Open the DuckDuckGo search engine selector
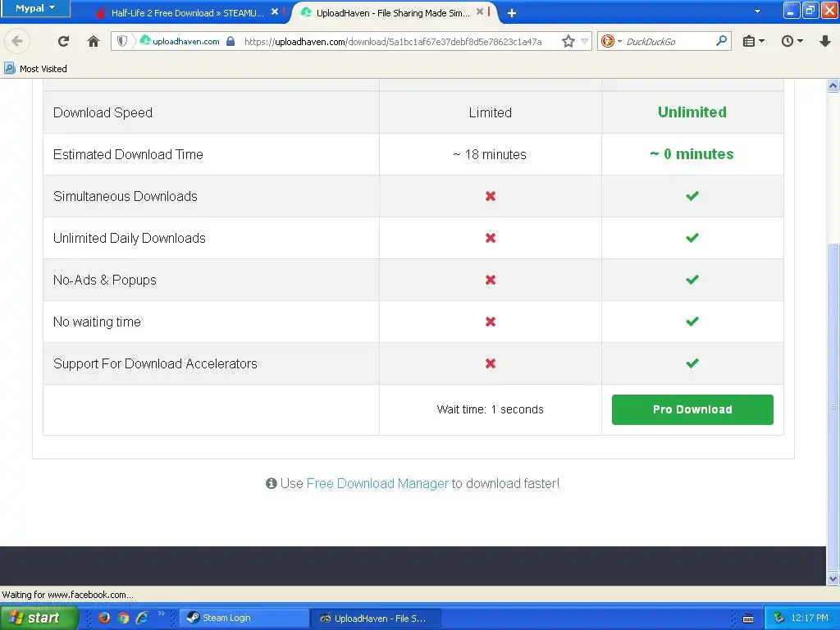This screenshot has width=840, height=630. point(610,41)
